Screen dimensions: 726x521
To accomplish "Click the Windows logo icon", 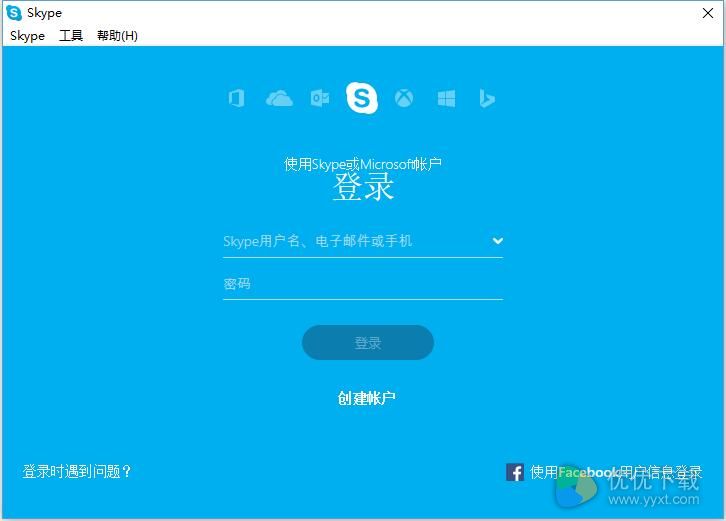I will [446, 98].
